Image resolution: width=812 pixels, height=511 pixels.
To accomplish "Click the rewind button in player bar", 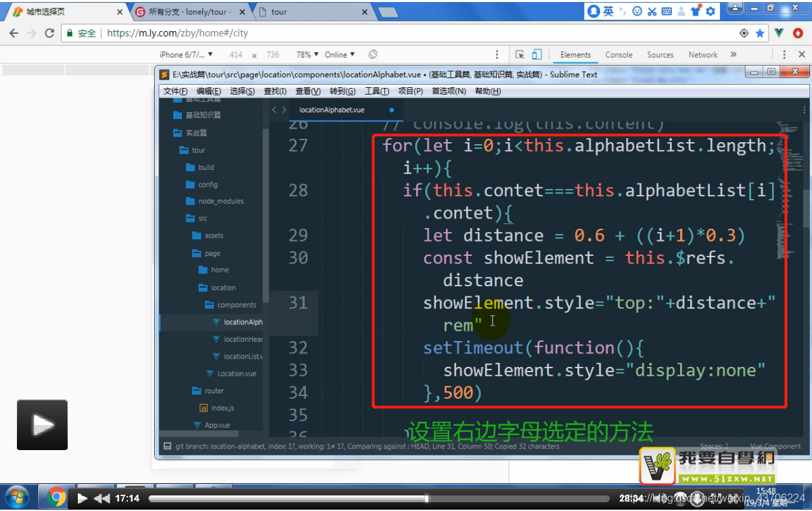I will 102,498.
